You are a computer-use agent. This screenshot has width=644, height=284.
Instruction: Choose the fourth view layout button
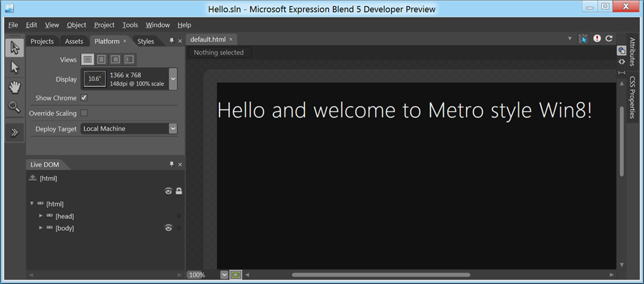click(130, 60)
